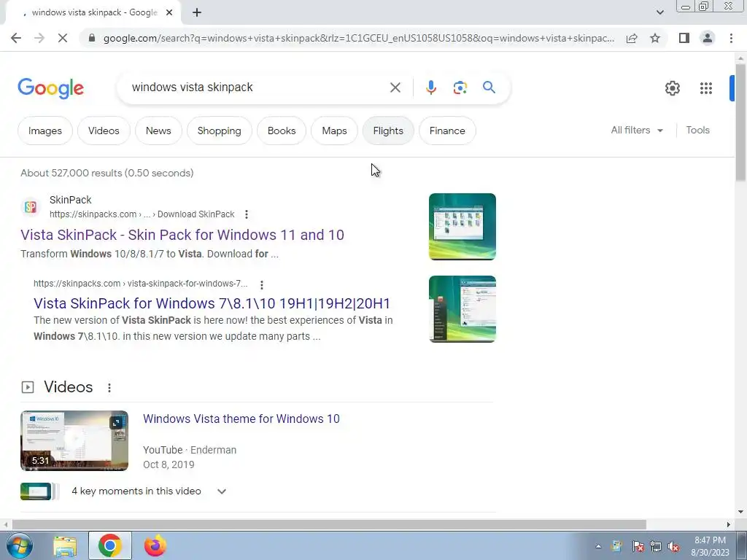Click the muted volume tray icon
Image resolution: width=747 pixels, height=560 pixels.
(673, 547)
